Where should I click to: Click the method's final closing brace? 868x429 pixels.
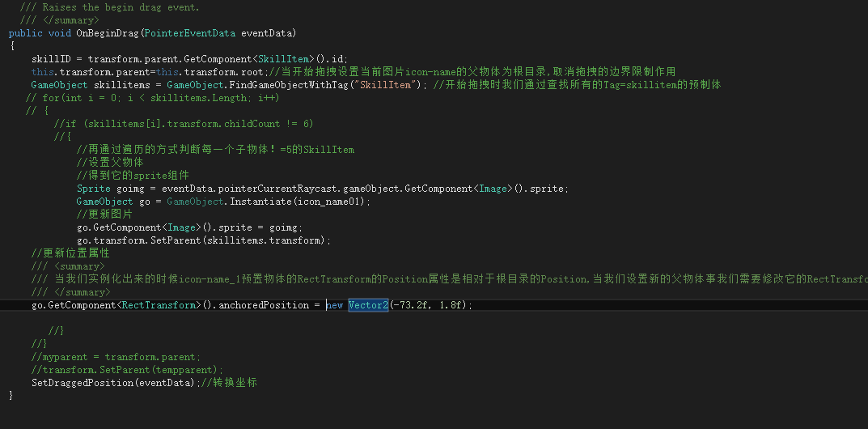tap(11, 396)
